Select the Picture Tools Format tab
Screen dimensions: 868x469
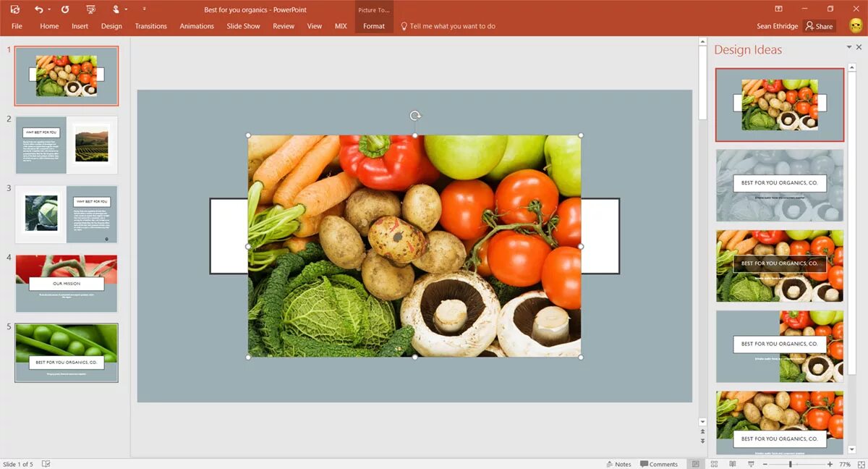click(374, 26)
